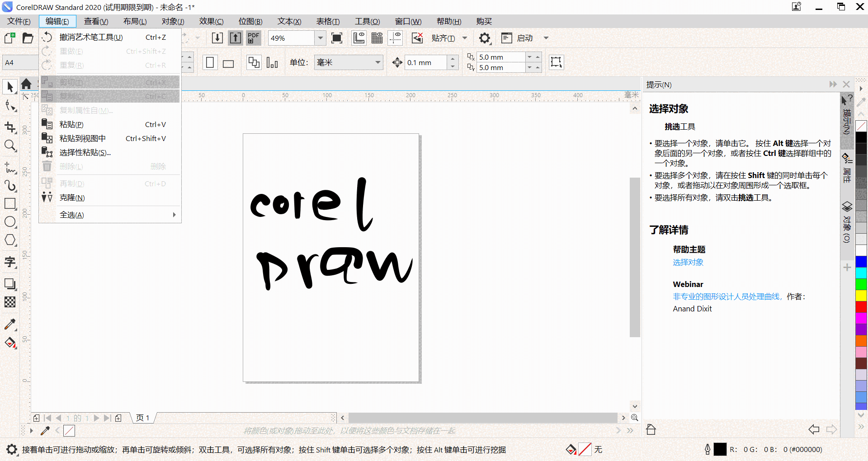This screenshot has width=868, height=461.
Task: Toggle the document grid display
Action: [377, 38]
